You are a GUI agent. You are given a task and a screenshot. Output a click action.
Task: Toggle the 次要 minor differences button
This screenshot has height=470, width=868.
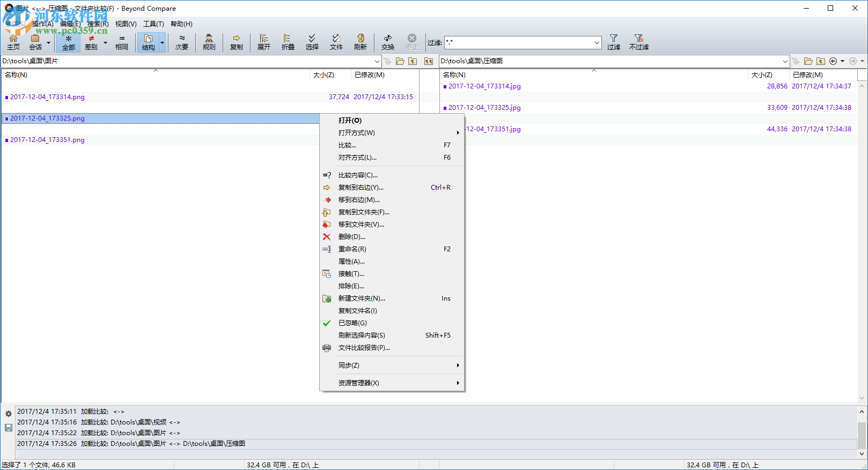tap(182, 42)
